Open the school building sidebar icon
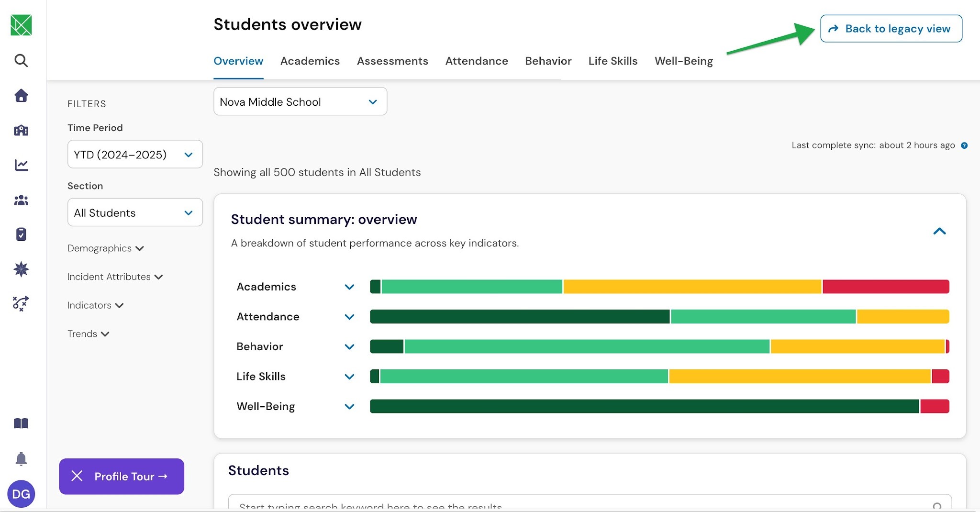Image resolution: width=980 pixels, height=512 pixels. coord(21,130)
